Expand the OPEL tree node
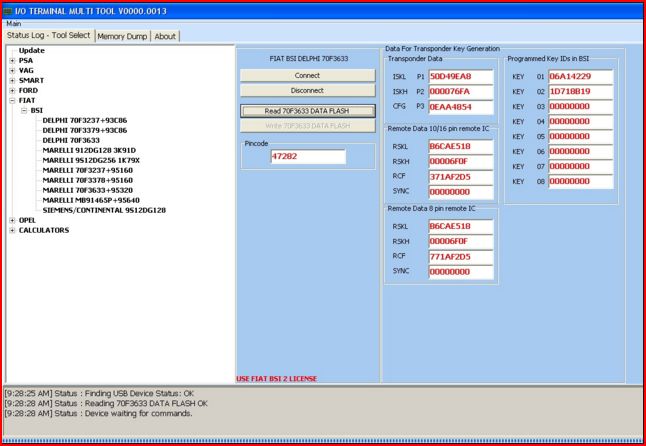646x446 pixels. click(x=12, y=220)
